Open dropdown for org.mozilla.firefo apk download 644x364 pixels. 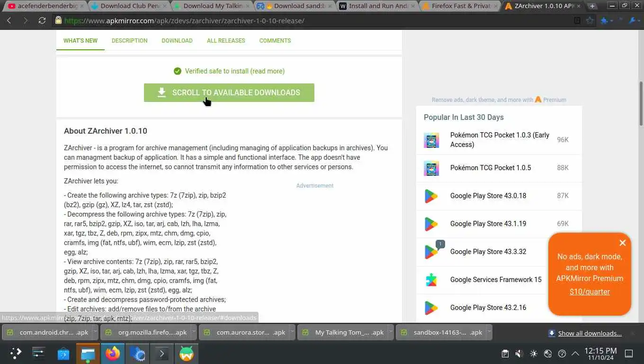(193, 332)
